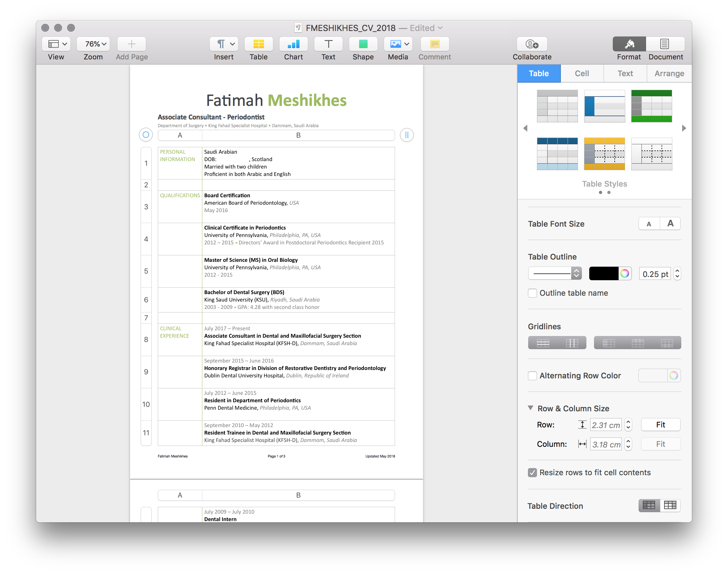
Task: Click the add column handle icon
Action: 407,135
